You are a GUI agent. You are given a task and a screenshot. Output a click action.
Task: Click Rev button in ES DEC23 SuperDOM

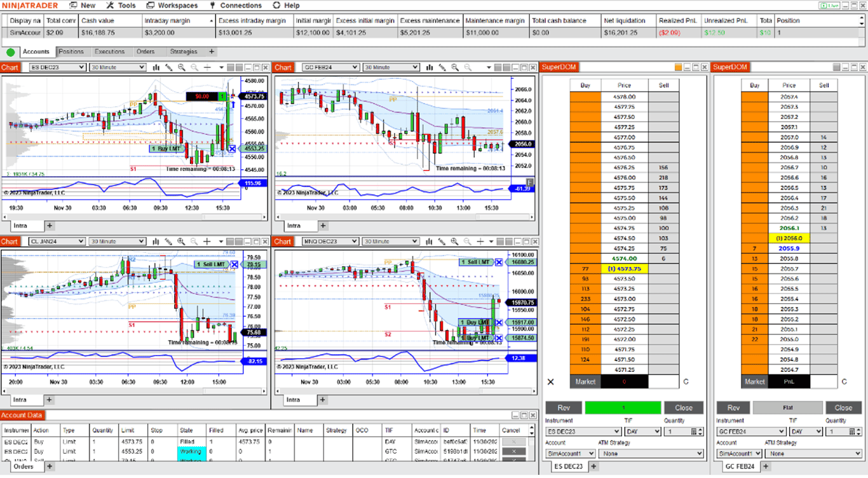(564, 408)
